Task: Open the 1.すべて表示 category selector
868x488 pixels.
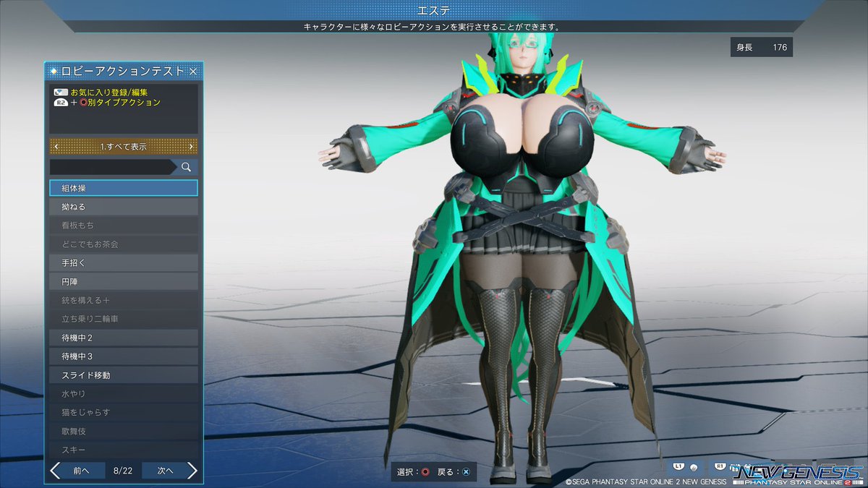Action: pos(124,147)
